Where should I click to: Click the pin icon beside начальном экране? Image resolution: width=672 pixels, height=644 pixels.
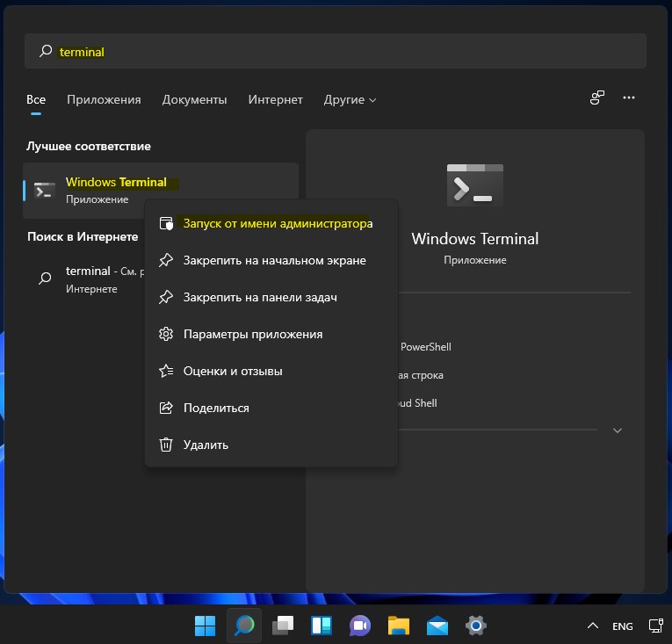click(166, 260)
